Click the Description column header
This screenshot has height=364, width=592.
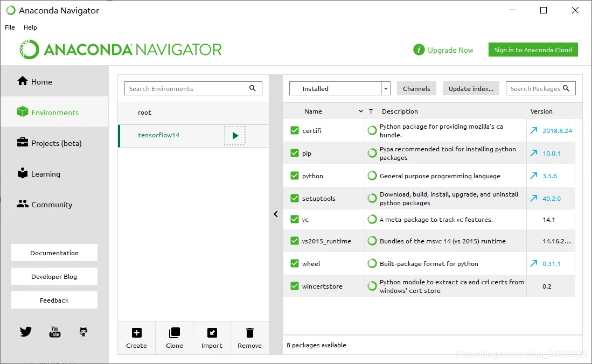(x=400, y=111)
